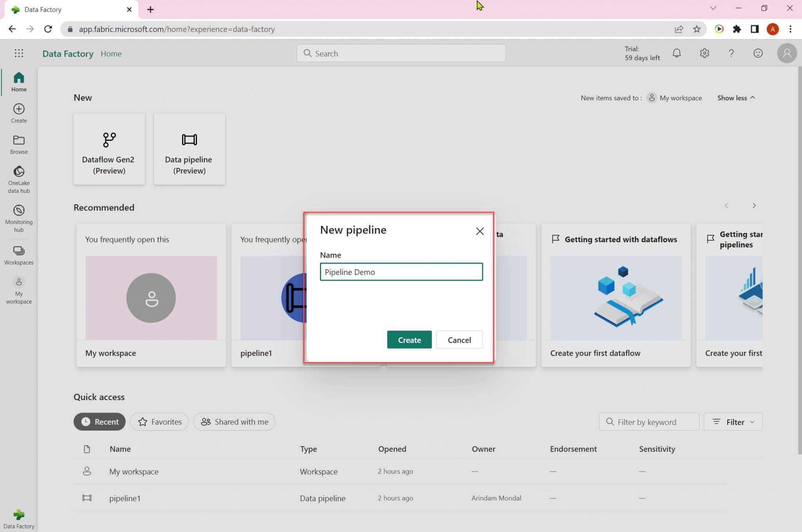Click the notifications bell icon
802x532 pixels.
click(x=676, y=53)
